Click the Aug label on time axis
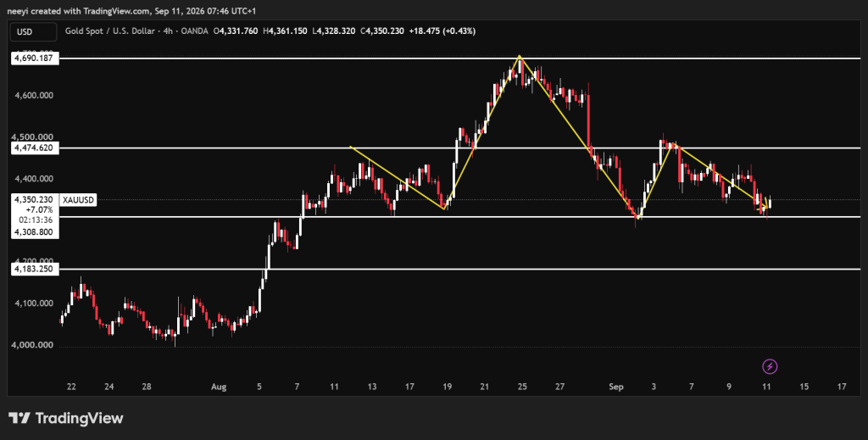This screenshot has height=440, width=868. point(219,387)
